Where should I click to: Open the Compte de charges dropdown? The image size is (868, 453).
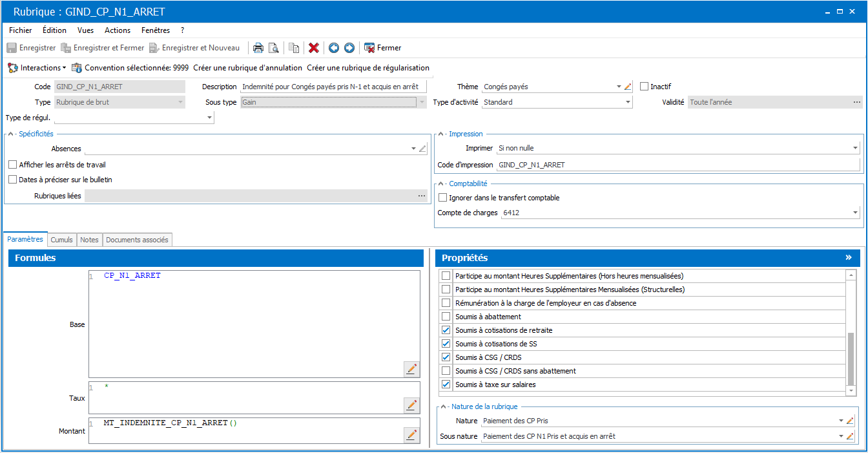[x=855, y=213]
